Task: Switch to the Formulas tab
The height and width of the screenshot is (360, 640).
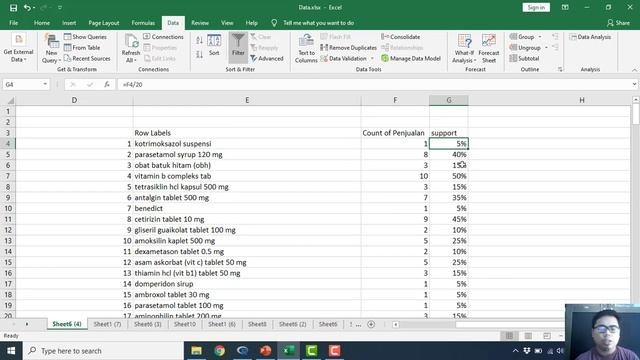Action: coord(143,23)
